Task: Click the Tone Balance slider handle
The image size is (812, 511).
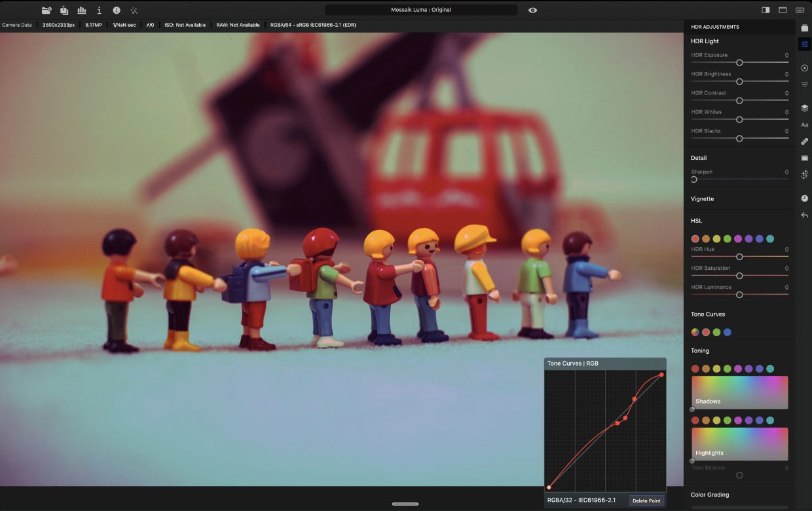Action: click(x=739, y=475)
